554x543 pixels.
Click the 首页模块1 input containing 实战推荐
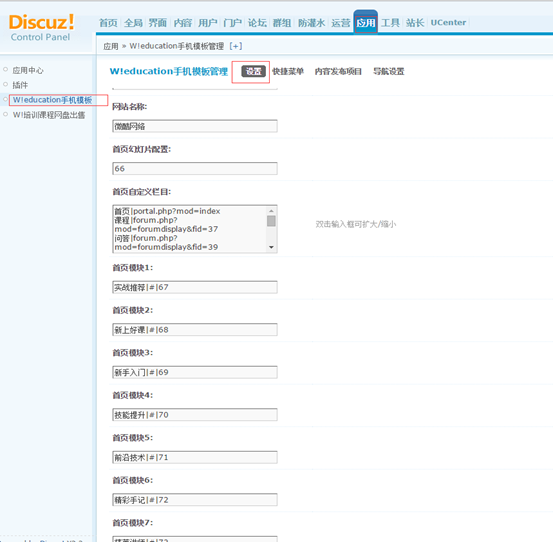[x=195, y=287]
